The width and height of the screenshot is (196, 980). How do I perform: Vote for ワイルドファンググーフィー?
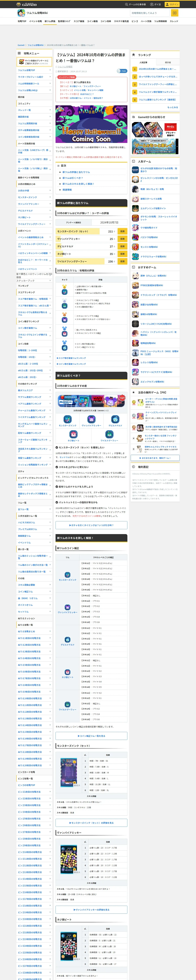click(122, 261)
